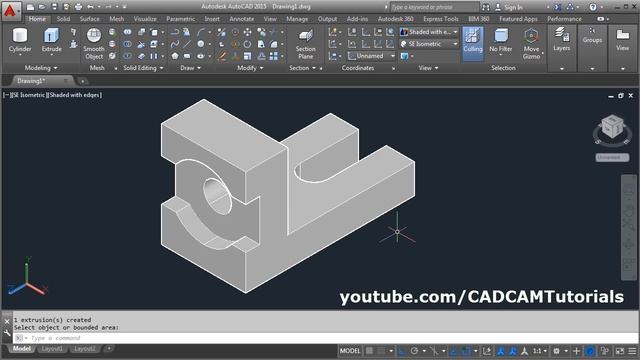Viewport: 640px width, 360px height.
Task: Click the Shaded with edges viewport label
Action: point(75,95)
